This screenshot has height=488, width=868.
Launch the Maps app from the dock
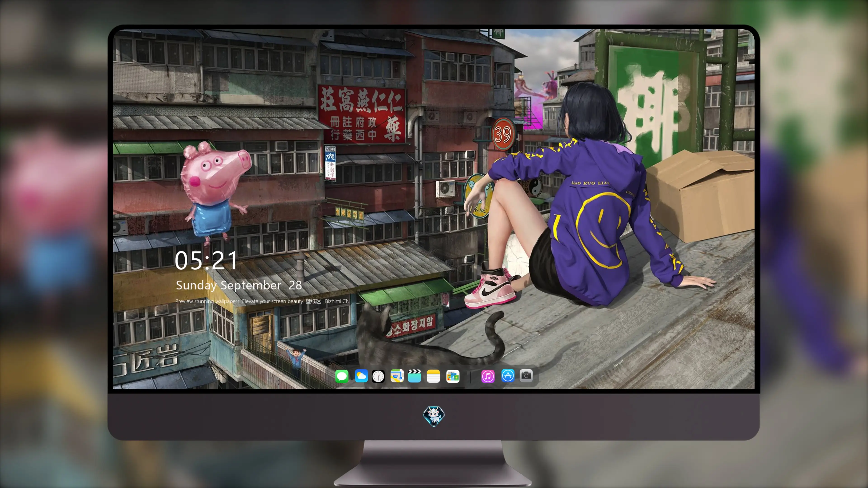[x=397, y=376]
